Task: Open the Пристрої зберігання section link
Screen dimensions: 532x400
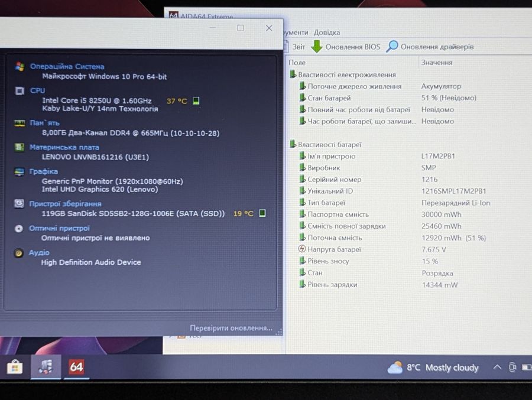Action: click(x=65, y=204)
